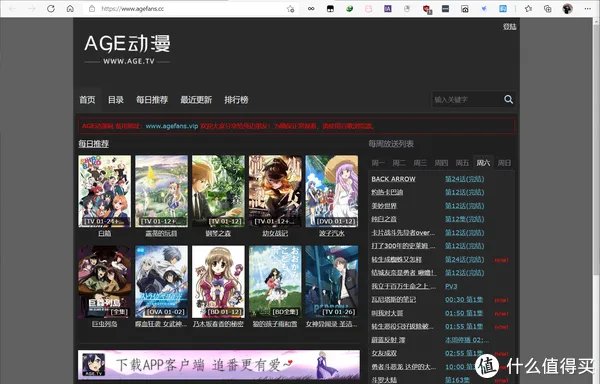Open the 波子汽水 poster thumbnail
This screenshot has height=384, width=600.
[332, 191]
